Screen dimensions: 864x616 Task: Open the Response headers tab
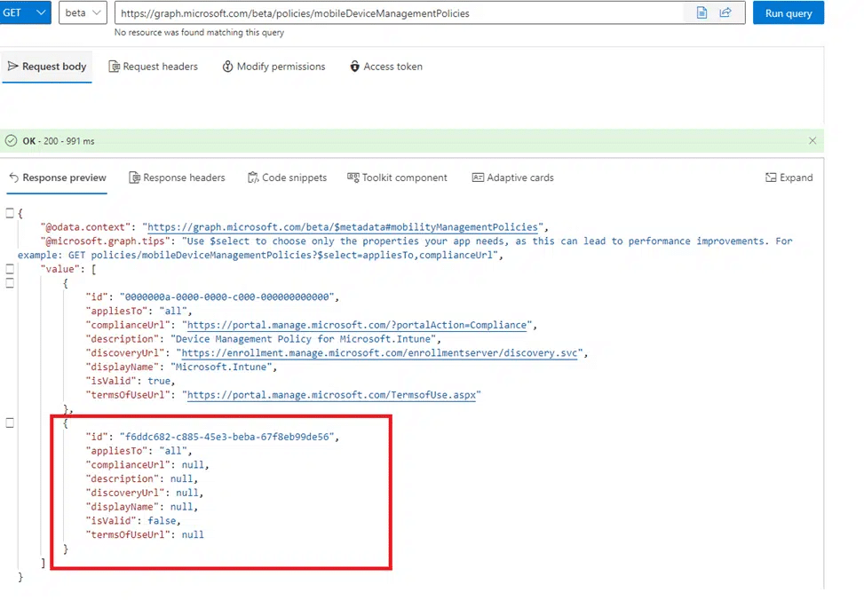[177, 178]
